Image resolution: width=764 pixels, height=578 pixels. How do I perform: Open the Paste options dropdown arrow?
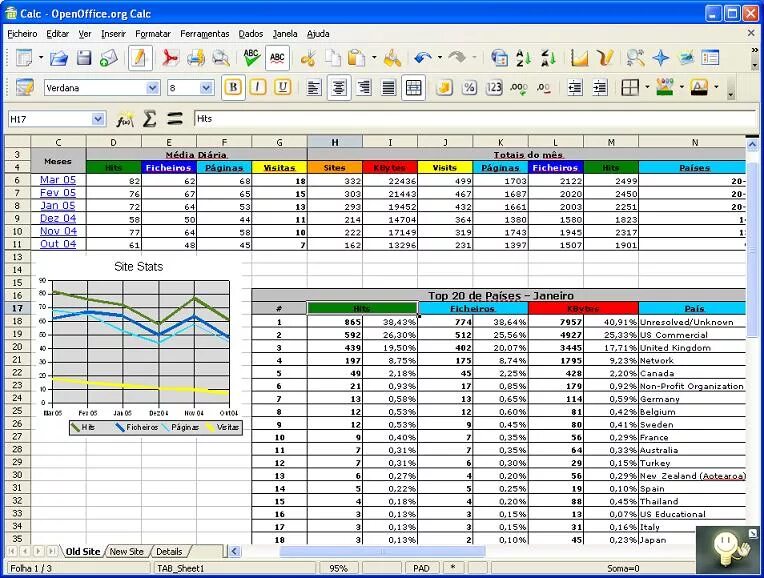coord(374,58)
